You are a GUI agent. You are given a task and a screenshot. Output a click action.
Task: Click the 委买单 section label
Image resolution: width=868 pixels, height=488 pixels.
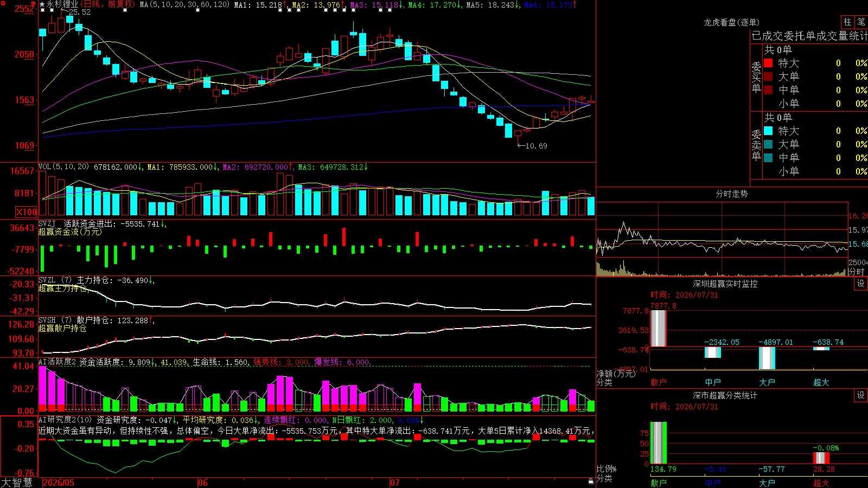coord(756,77)
